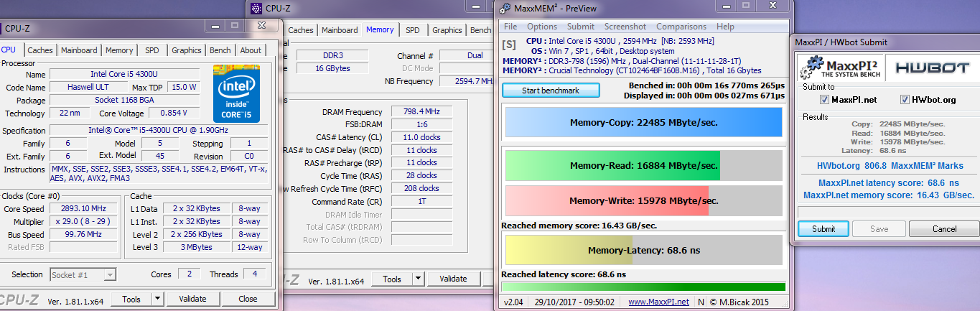This screenshot has width=980, height=311.
Task: Click the Memory-Write result bar
Action: pyautogui.click(x=644, y=200)
